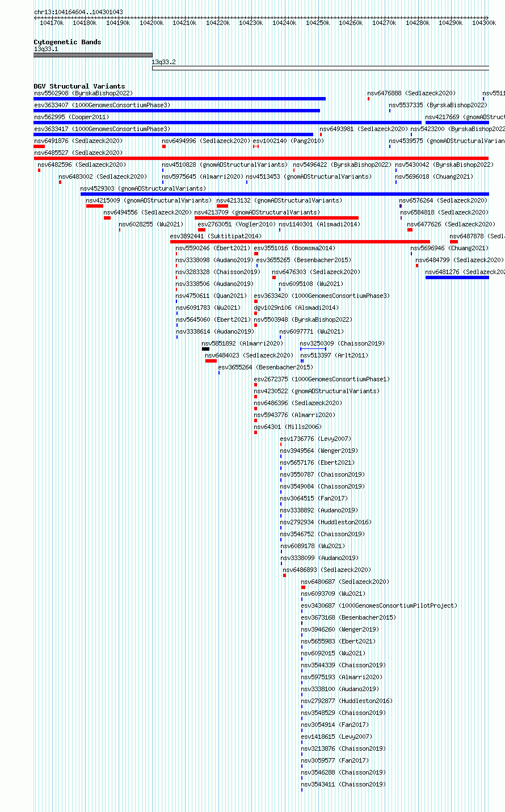Image resolution: width=505 pixels, height=812 pixels.
Task: Open variant nsv6480687 (Sedlazeck2020)
Action: [x=304, y=587]
